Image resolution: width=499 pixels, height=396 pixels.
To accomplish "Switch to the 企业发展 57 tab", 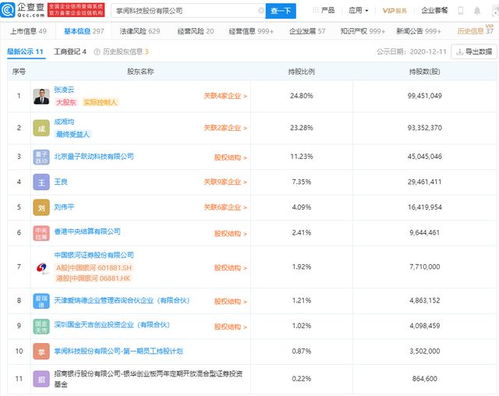I will (307, 31).
